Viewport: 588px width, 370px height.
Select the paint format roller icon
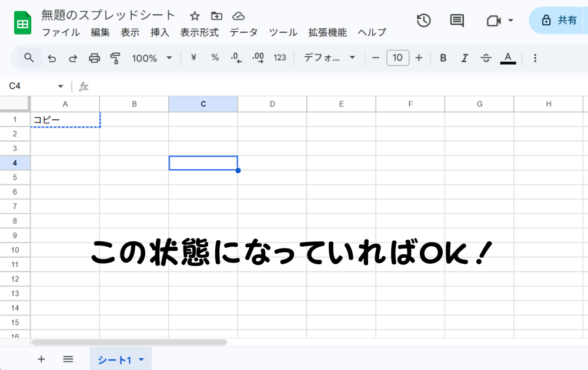click(x=115, y=58)
